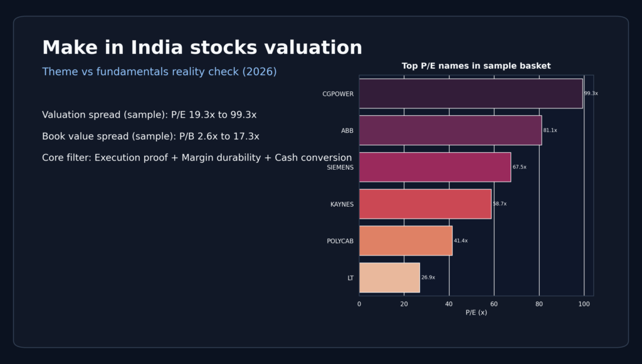Select the ABB bar

(x=450, y=130)
